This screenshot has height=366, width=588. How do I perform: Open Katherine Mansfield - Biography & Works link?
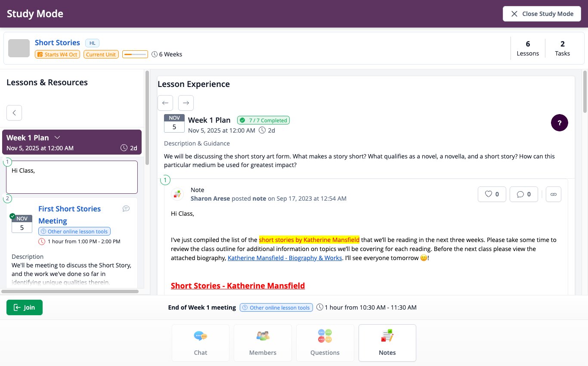pyautogui.click(x=285, y=258)
